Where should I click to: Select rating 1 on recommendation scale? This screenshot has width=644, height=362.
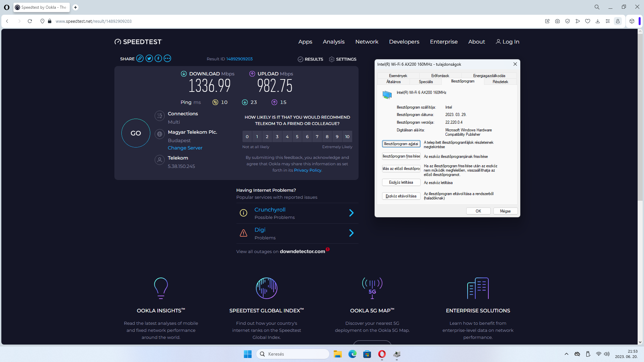click(257, 137)
